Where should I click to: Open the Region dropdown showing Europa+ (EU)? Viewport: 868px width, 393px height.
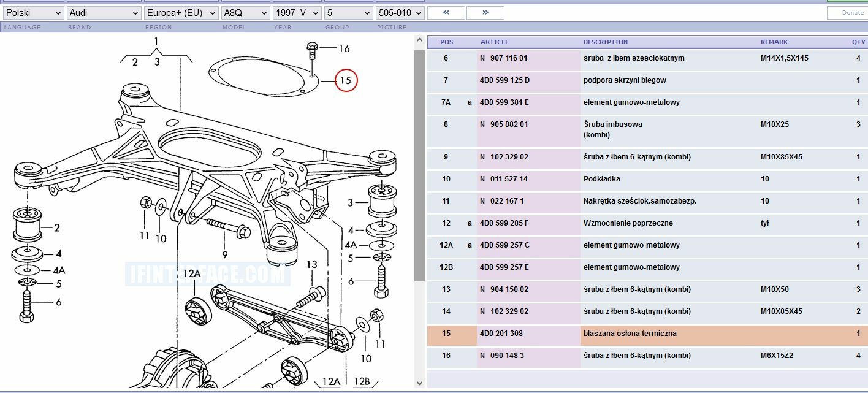pos(181,12)
